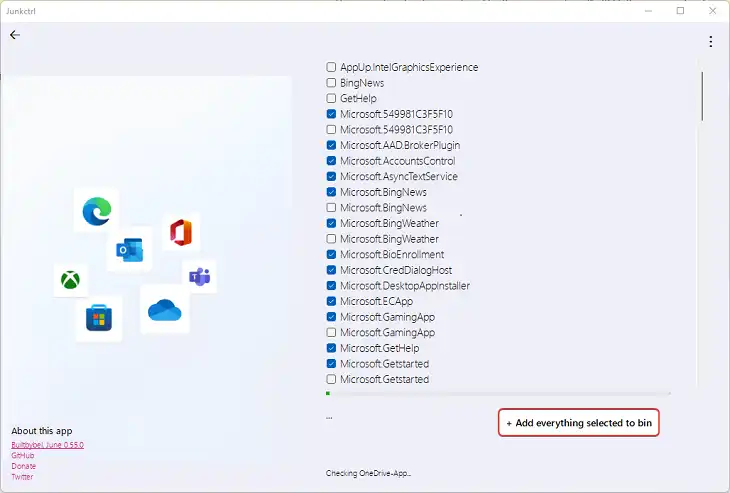Image resolution: width=730 pixels, height=493 pixels.
Task: Click Add everything selected to bin
Action: (x=579, y=423)
